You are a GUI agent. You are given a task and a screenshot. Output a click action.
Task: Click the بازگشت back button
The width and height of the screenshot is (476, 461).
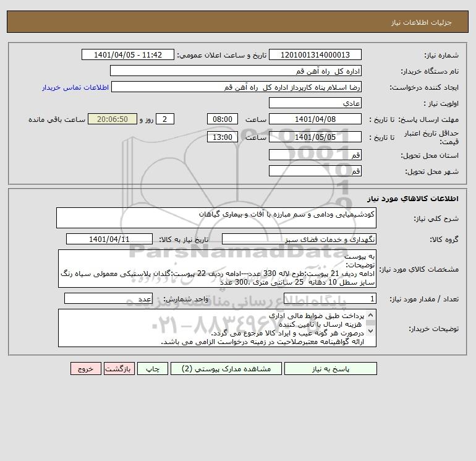119,369
